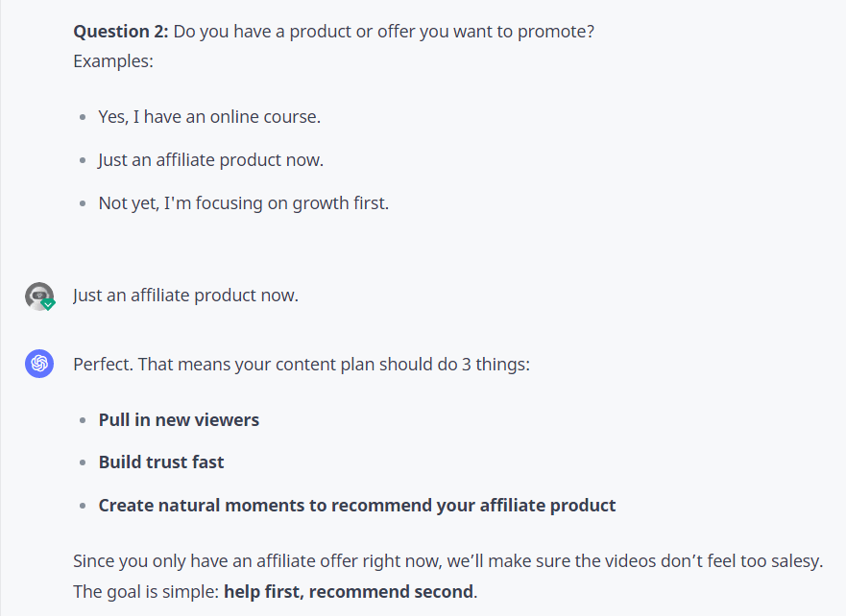Click the "Create natural moments to recommend" item
The width and height of the screenshot is (846, 616).
(357, 505)
